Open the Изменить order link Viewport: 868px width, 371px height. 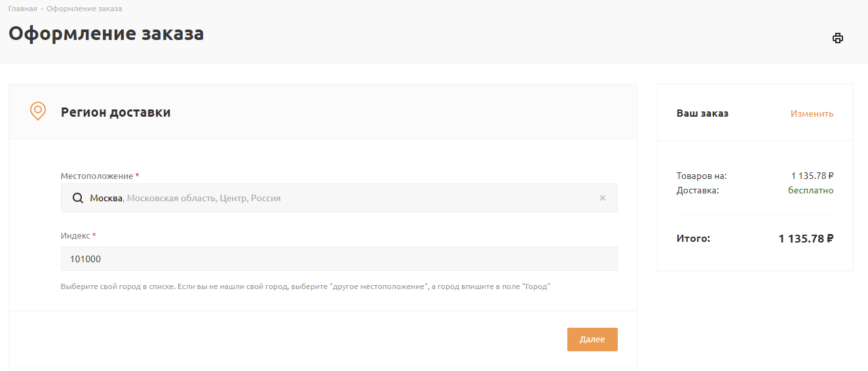[x=812, y=113]
